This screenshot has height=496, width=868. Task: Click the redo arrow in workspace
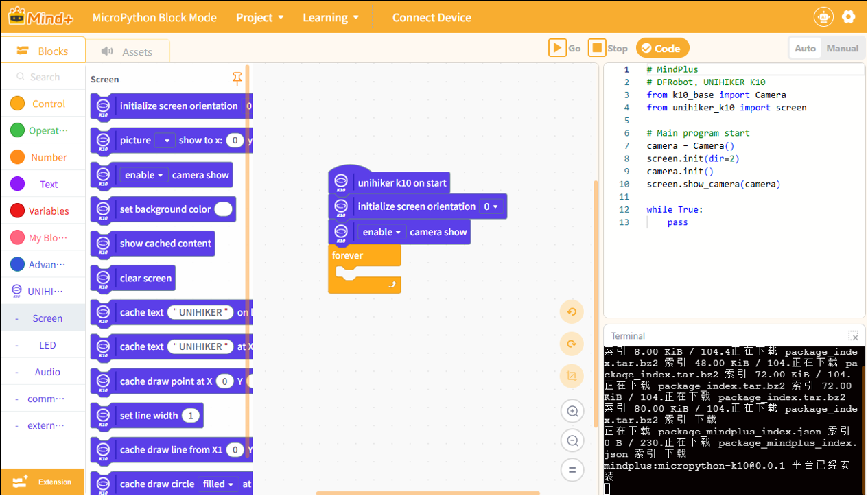(x=572, y=344)
